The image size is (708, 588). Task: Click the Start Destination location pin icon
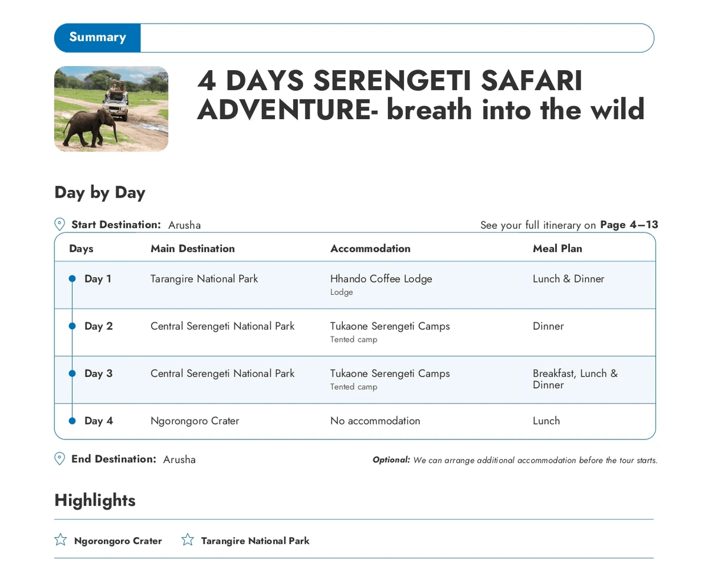pyautogui.click(x=60, y=224)
